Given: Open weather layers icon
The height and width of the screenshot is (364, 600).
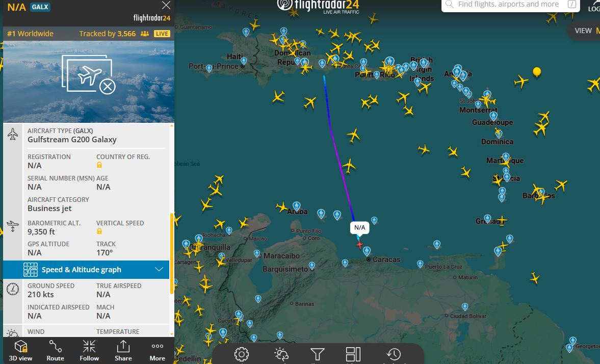Looking at the screenshot, I should point(281,354).
